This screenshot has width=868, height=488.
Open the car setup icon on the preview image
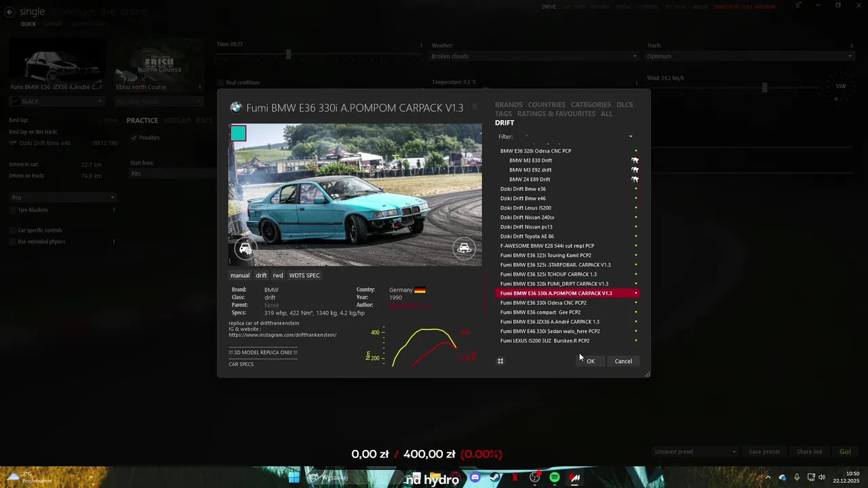coord(245,249)
